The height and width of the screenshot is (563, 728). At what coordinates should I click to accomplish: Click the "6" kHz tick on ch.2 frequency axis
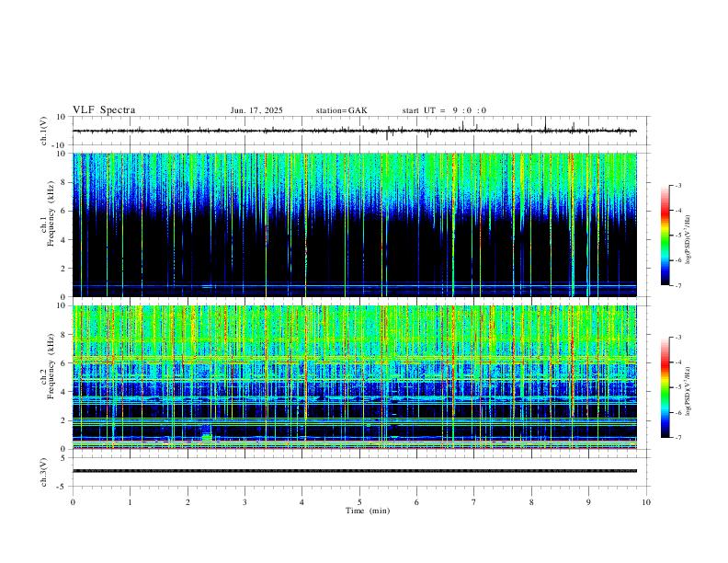[63, 363]
